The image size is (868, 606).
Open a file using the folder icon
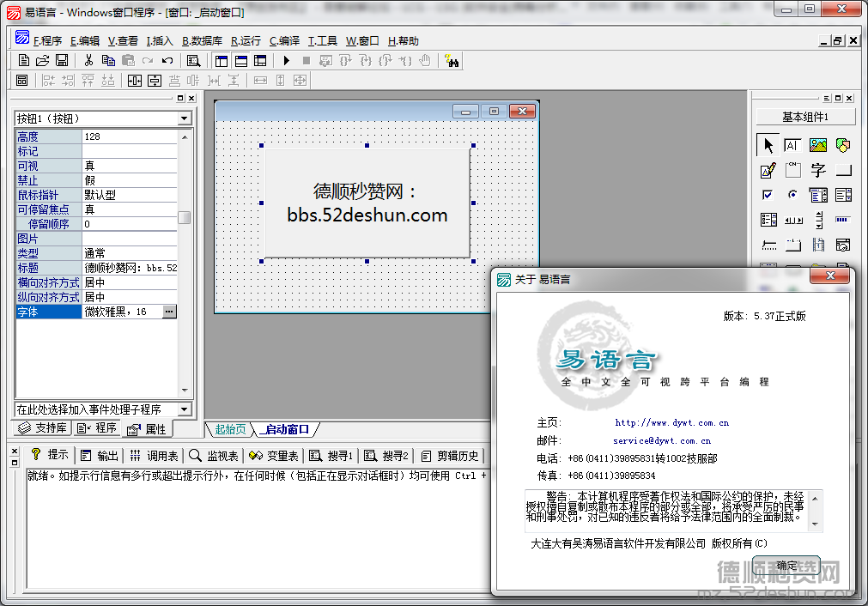43,60
